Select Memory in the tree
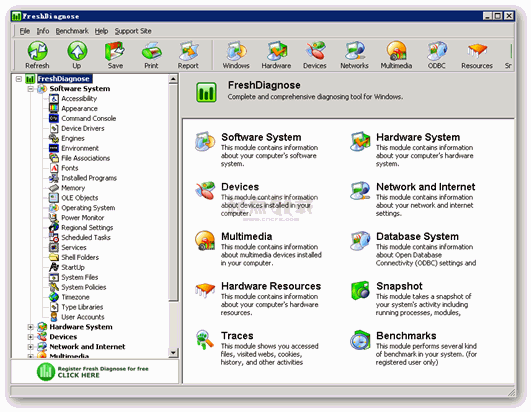 pyautogui.click(x=73, y=188)
